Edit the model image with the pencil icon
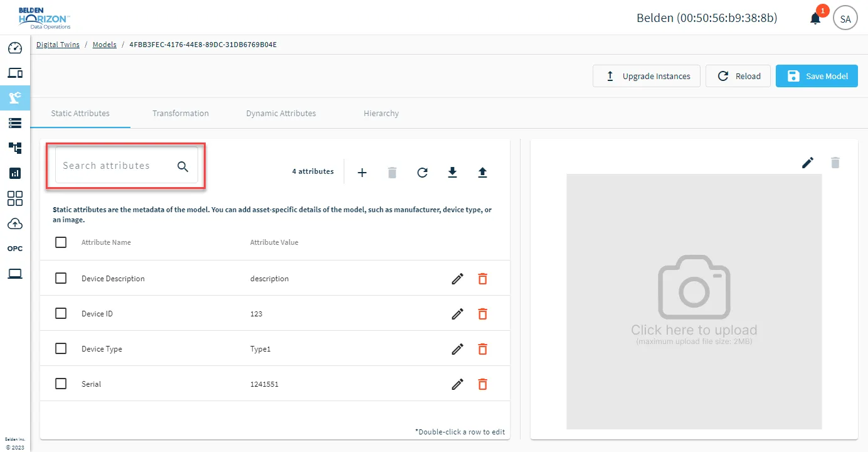This screenshot has width=868, height=452. (808, 163)
